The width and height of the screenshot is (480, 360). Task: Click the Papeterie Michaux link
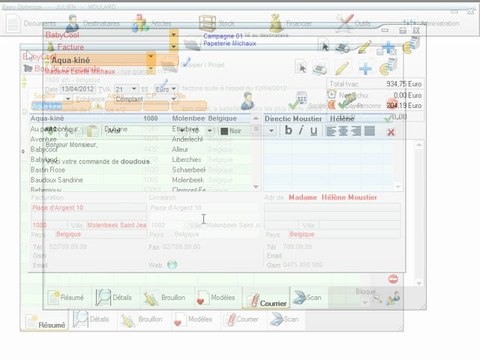click(x=230, y=43)
